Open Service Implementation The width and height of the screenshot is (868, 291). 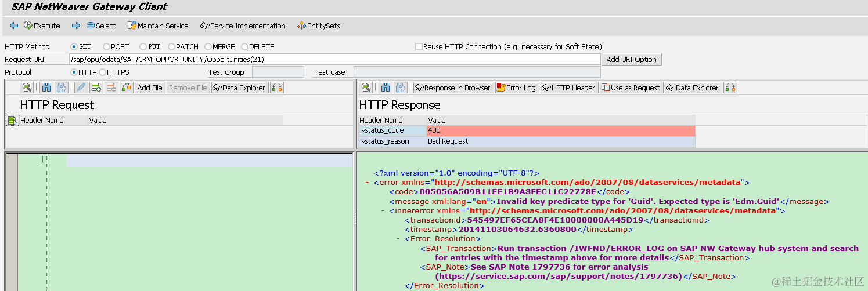coord(243,26)
